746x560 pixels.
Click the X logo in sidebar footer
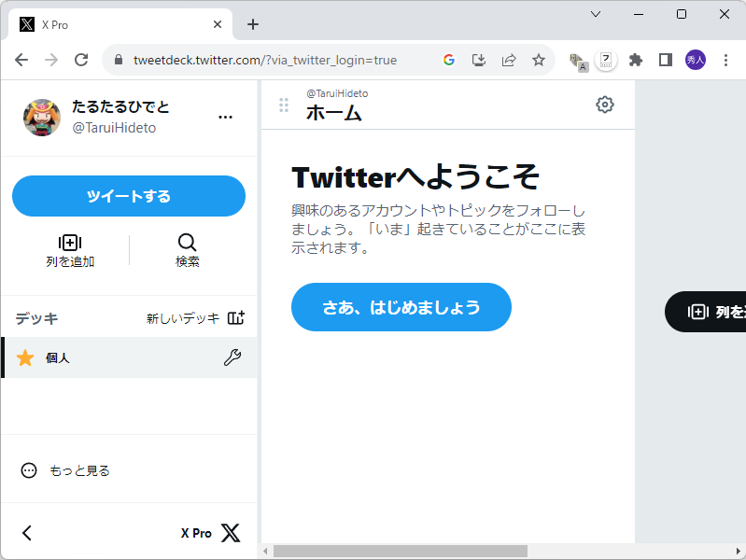231,533
